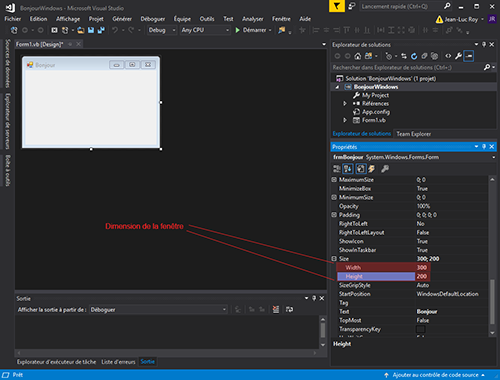Open the Debug configuration dropdown
This screenshot has width=500, height=380.
[162, 30]
